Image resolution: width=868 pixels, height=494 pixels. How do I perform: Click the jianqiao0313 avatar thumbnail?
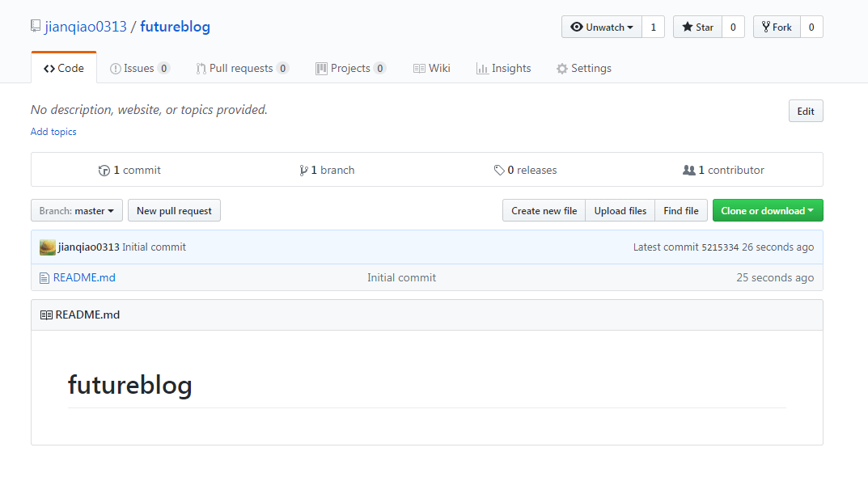[x=48, y=247]
